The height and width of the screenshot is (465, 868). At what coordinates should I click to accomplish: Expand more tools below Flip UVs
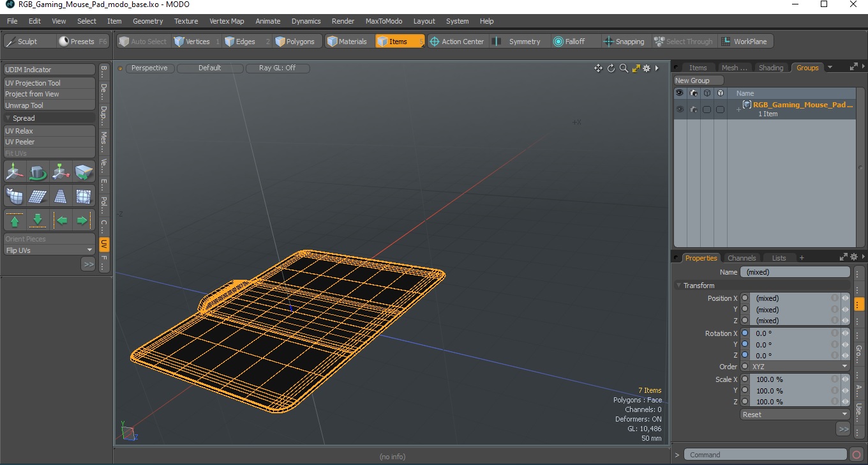(x=88, y=264)
